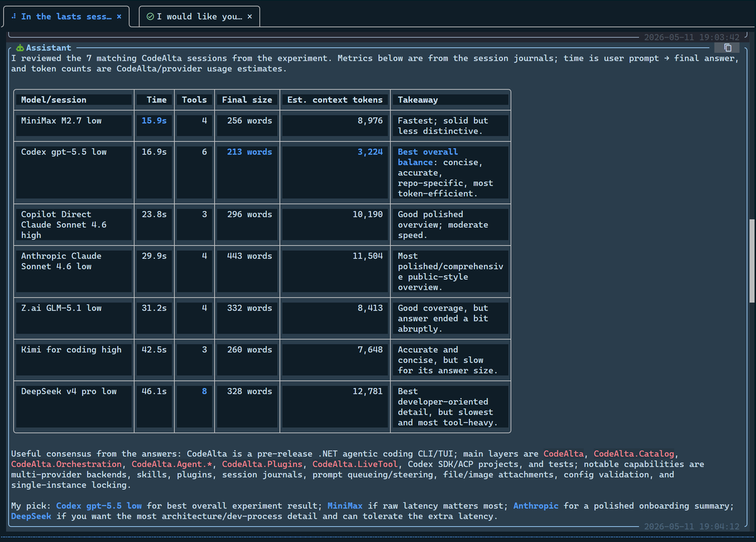756x542 pixels.
Task: Click the vertical scrollbar thumb on the right
Action: point(752,262)
